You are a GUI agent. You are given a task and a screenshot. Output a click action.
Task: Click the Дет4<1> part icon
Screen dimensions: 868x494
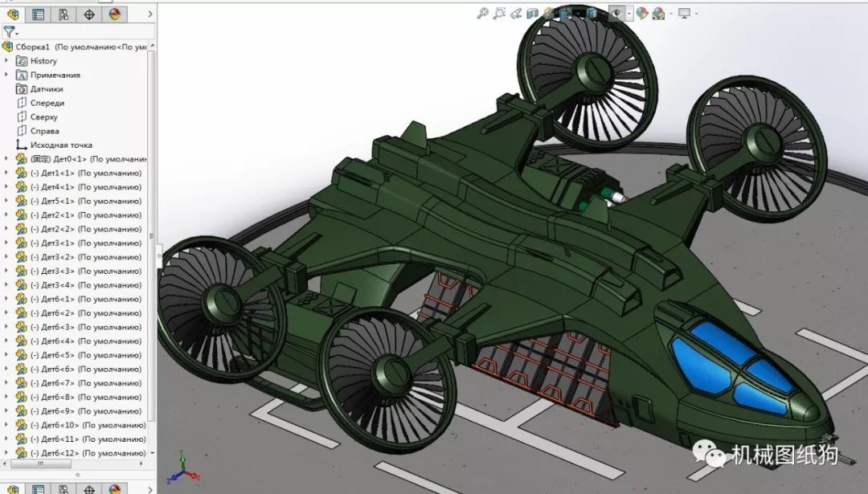click(x=22, y=187)
